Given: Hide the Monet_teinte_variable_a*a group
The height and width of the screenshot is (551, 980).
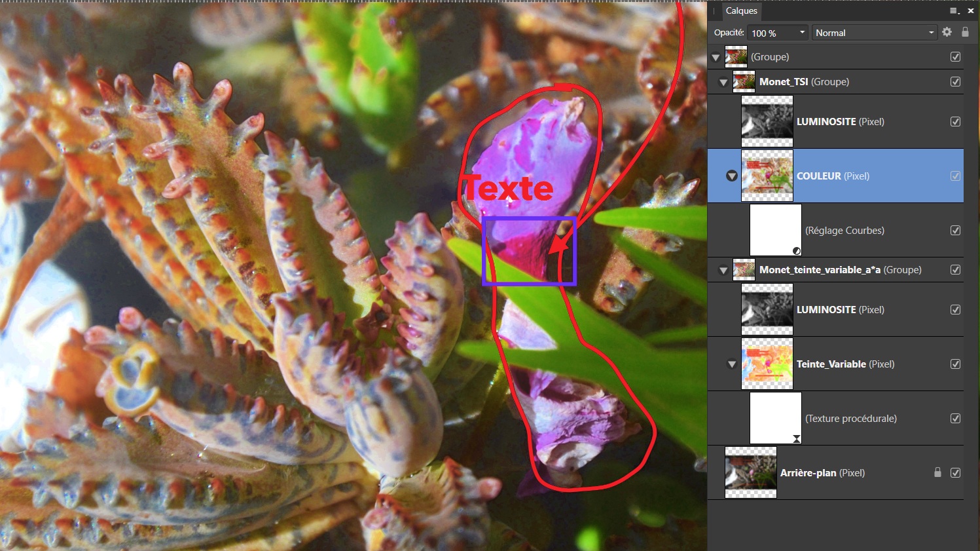Looking at the screenshot, I should click(956, 270).
